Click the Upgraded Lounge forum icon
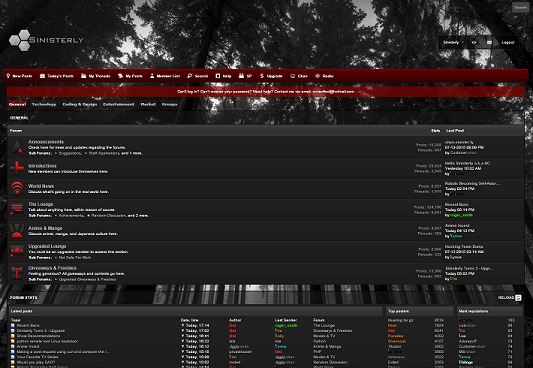The width and height of the screenshot is (533, 368). point(17,252)
